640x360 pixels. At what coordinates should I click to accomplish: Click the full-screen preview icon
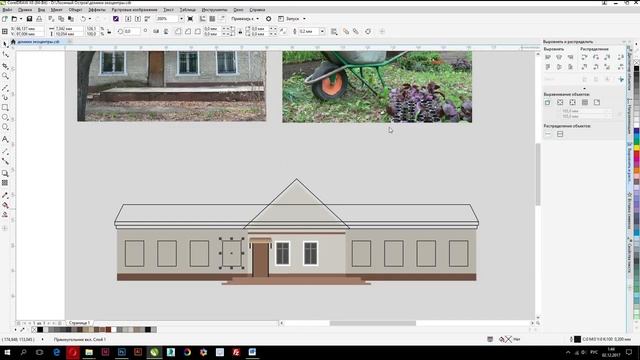click(190, 19)
